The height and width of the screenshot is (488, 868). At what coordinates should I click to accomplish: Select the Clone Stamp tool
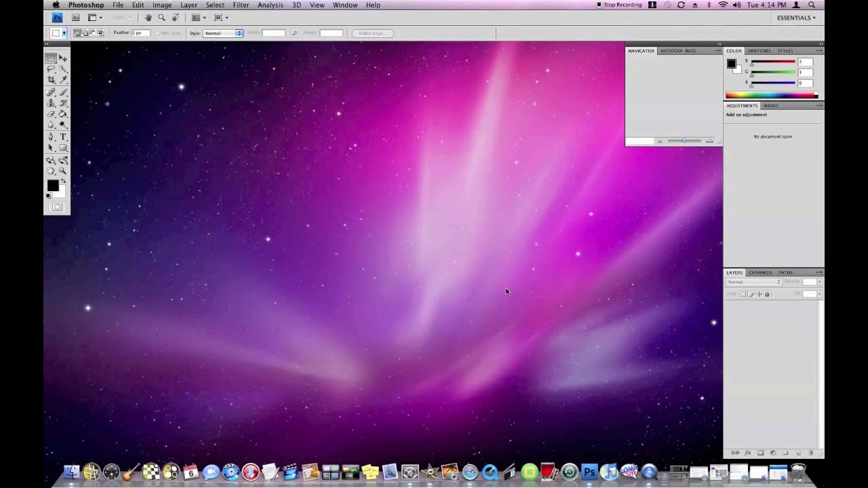point(51,103)
